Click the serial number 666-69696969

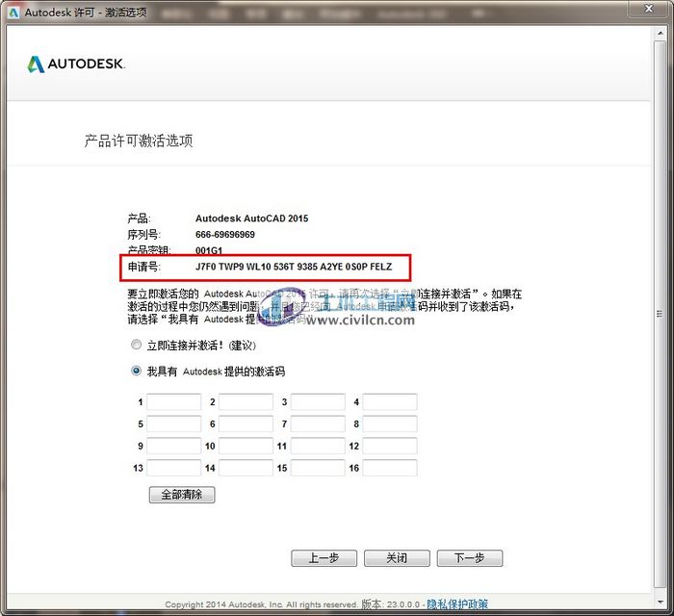pyautogui.click(x=224, y=235)
